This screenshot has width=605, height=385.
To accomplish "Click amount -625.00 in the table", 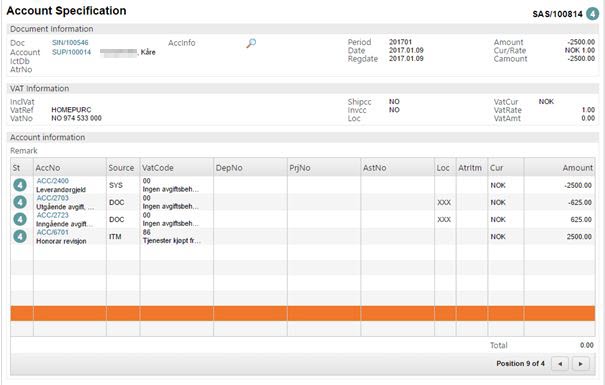I will (x=580, y=202).
